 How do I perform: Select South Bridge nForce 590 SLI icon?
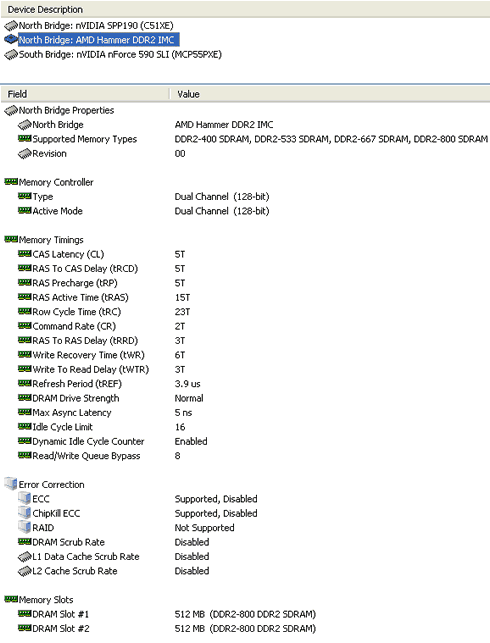click(11, 55)
